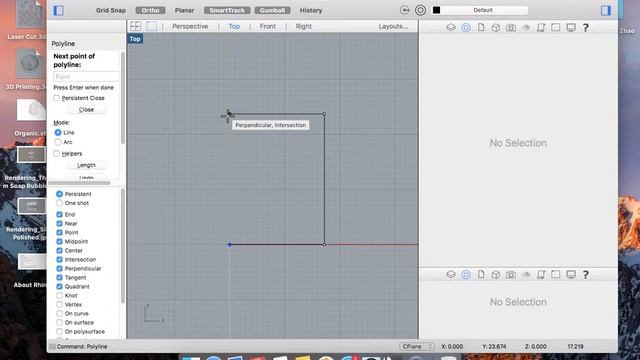The image size is (640, 360).
Task: Click the Y: 23.674 coordinate readout
Action: tap(494, 346)
